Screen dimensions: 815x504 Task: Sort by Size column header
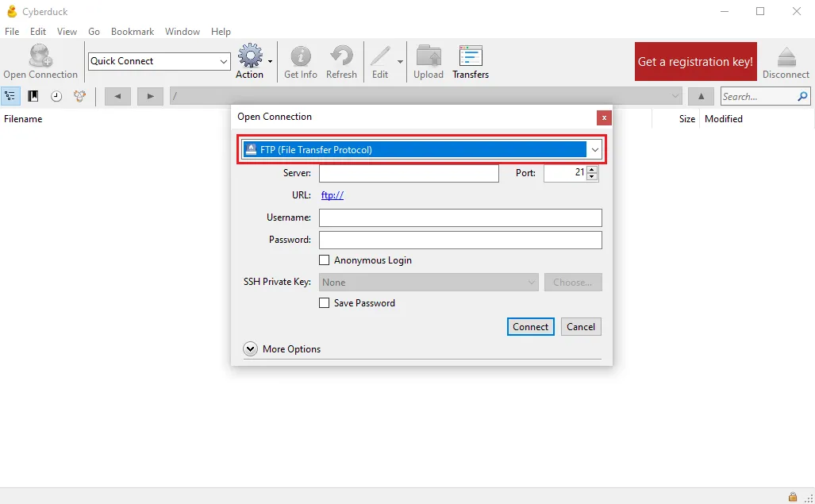click(x=686, y=119)
